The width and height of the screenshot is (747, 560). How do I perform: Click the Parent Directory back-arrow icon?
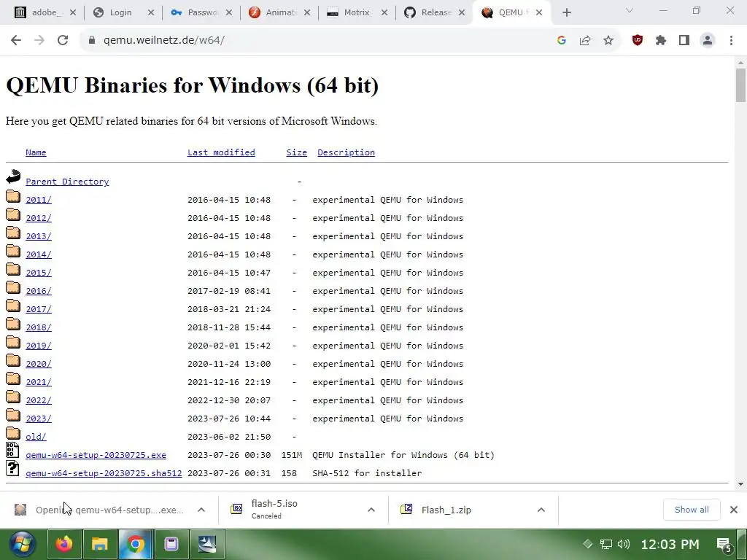coord(13,176)
